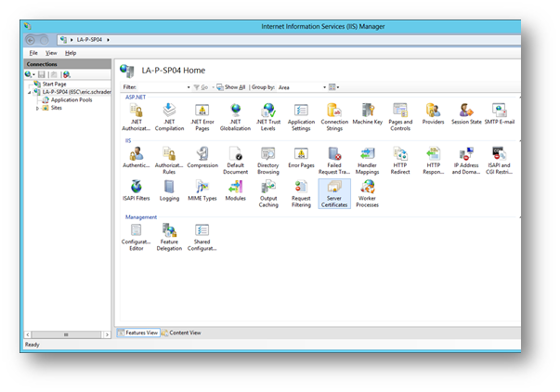
Task: Select Application Pools tree node
Action: coord(72,99)
